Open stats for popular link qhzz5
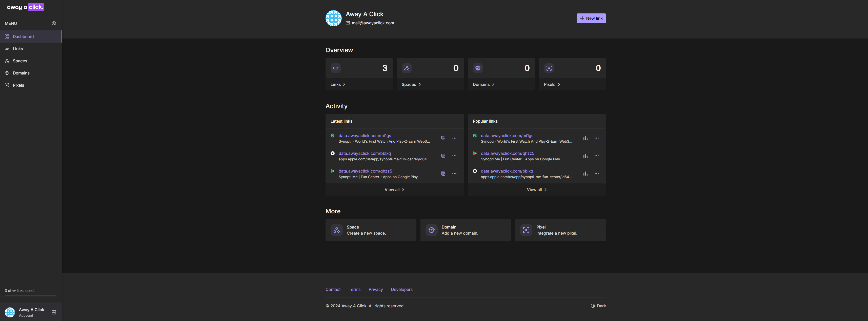The height and width of the screenshot is (321, 868). (x=585, y=156)
